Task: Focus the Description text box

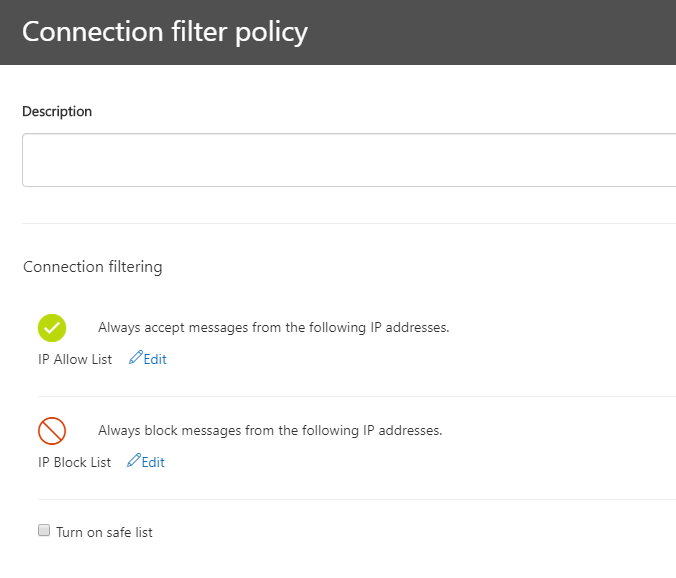Action: 349,160
